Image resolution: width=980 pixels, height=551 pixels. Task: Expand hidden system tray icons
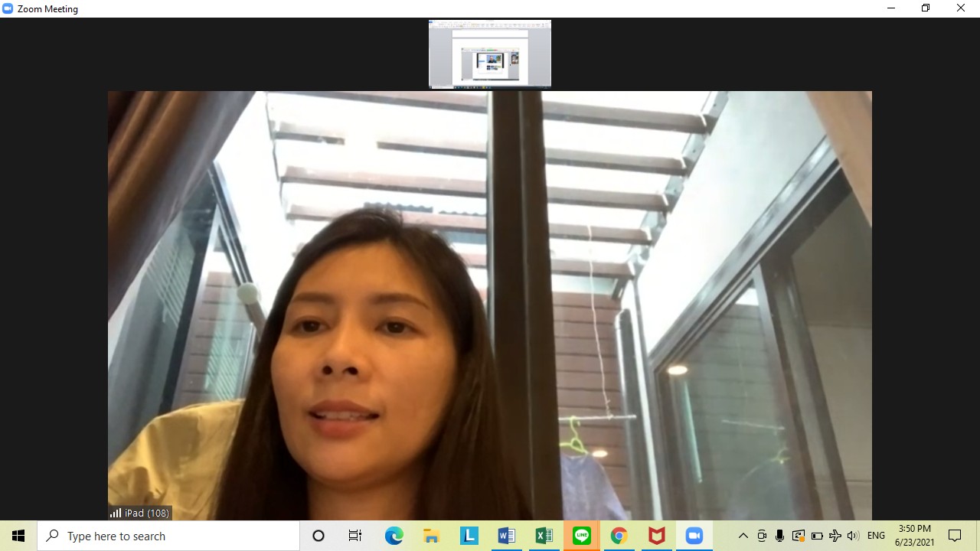(743, 536)
